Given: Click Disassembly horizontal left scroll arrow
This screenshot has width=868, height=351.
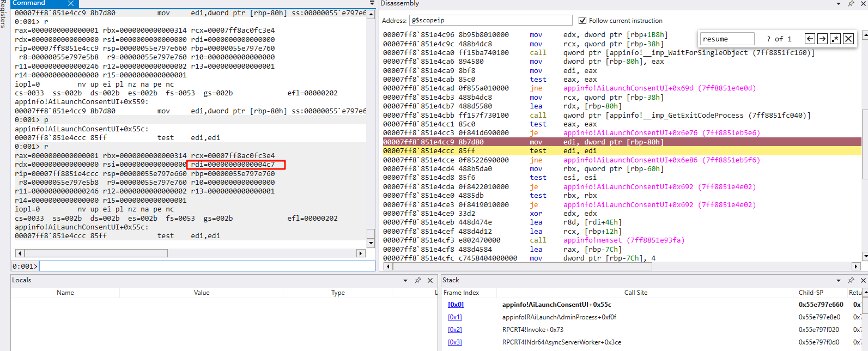Looking at the screenshot, I should (389, 267).
